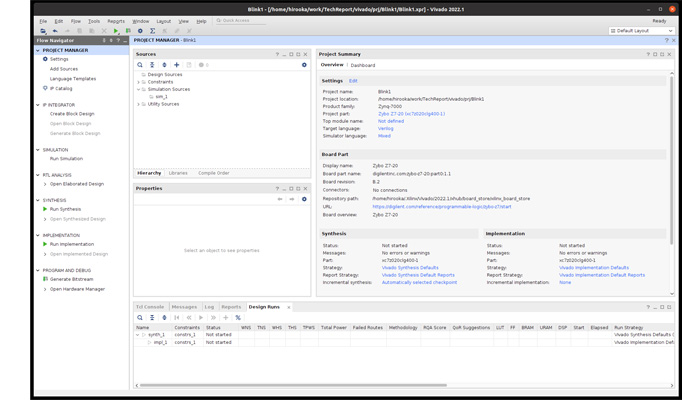700x400 pixels.
Task: Click the Properties panel forward arrow
Action: [292, 199]
